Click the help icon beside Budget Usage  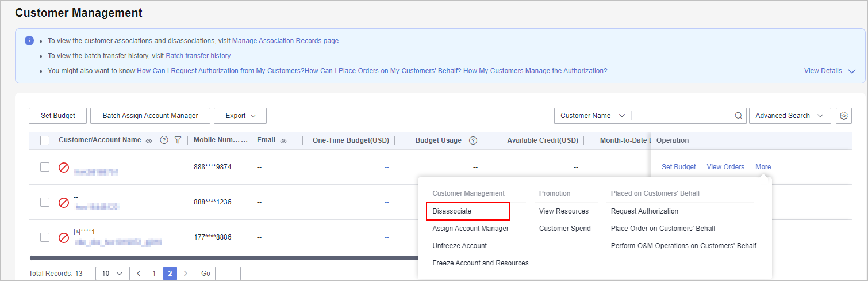[x=473, y=140]
